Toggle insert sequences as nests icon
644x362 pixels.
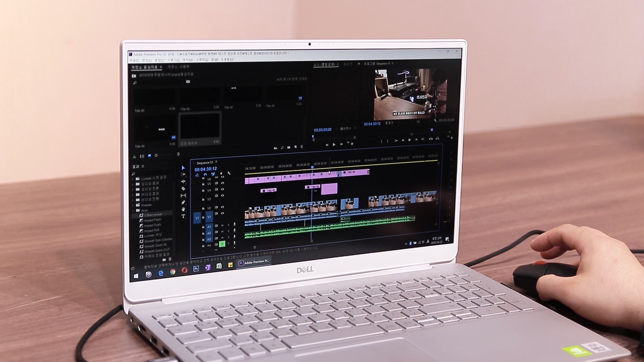tap(197, 175)
